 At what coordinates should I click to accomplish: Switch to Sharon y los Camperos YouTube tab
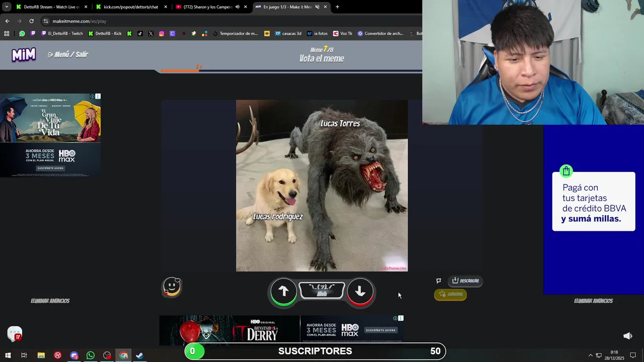coord(211,7)
